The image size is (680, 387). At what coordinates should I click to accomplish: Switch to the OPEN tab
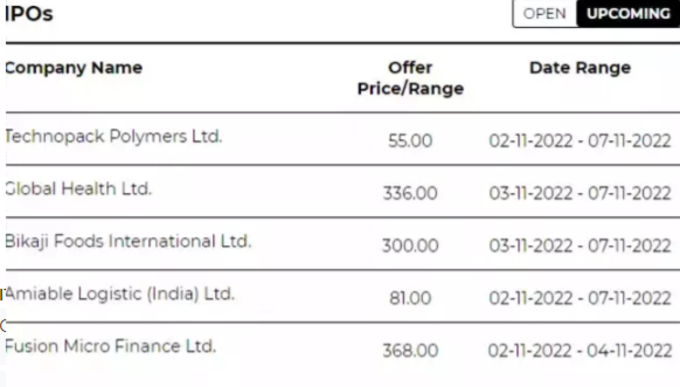pos(545,13)
